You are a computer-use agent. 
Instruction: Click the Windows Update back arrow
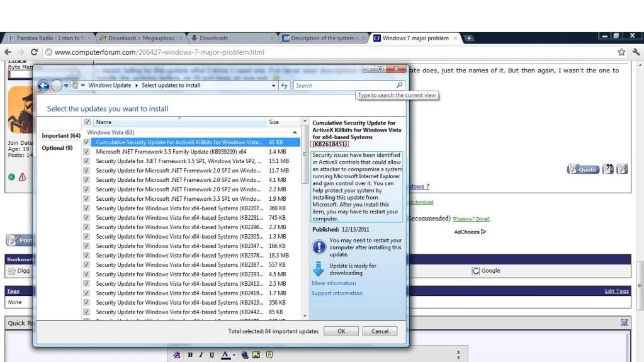tap(43, 86)
